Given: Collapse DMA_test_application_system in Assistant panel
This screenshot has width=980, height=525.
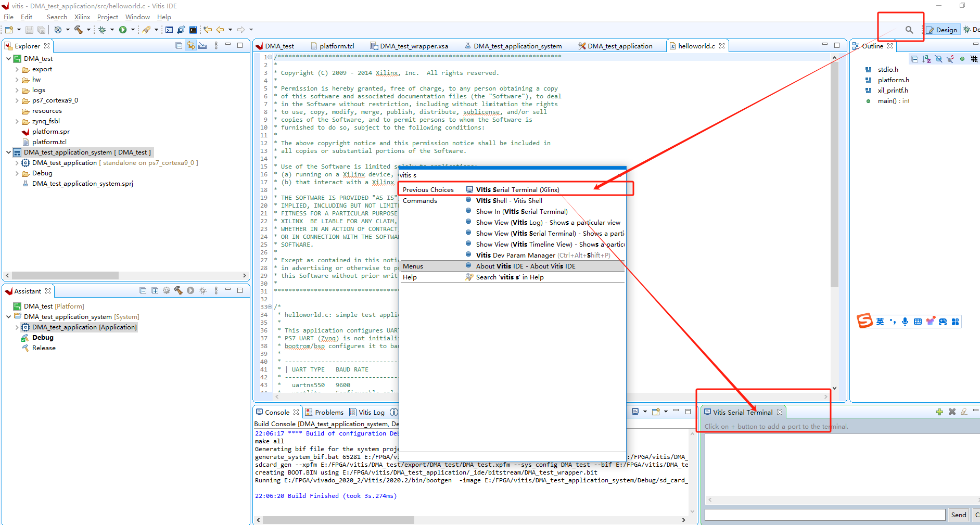Looking at the screenshot, I should pyautogui.click(x=9, y=317).
